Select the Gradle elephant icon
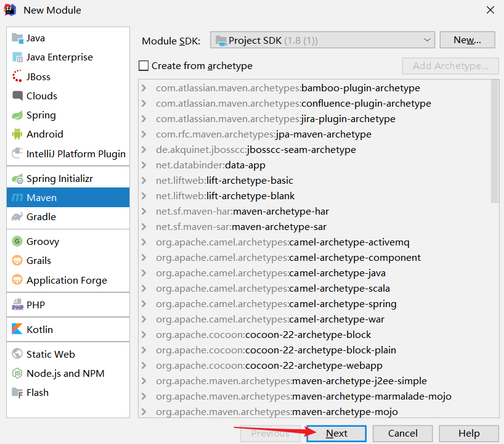Viewport: 504px width, 444px height. coord(17,217)
